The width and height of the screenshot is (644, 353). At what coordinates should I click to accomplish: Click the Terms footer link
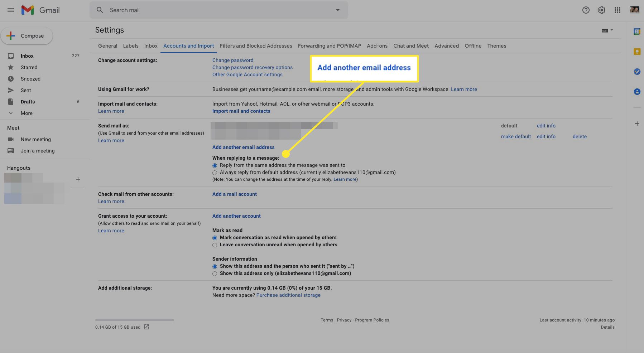[327, 320]
